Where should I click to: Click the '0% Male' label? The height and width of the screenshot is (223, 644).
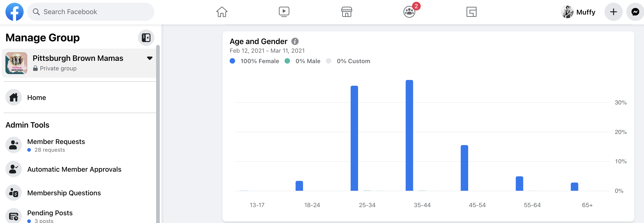tap(308, 61)
